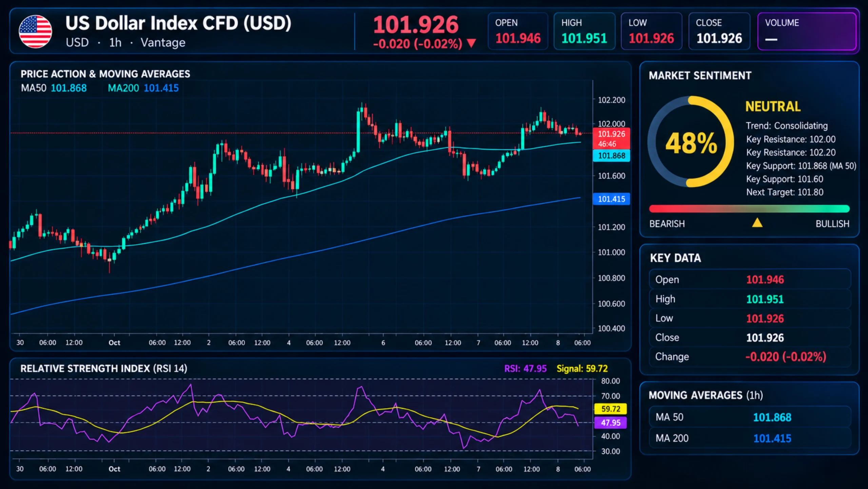Click the NEUTRAL sentiment heading
868x489 pixels.
[773, 107]
